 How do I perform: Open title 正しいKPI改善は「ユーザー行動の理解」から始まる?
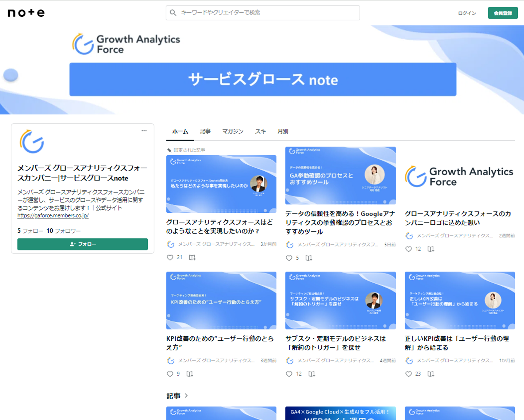click(457, 343)
